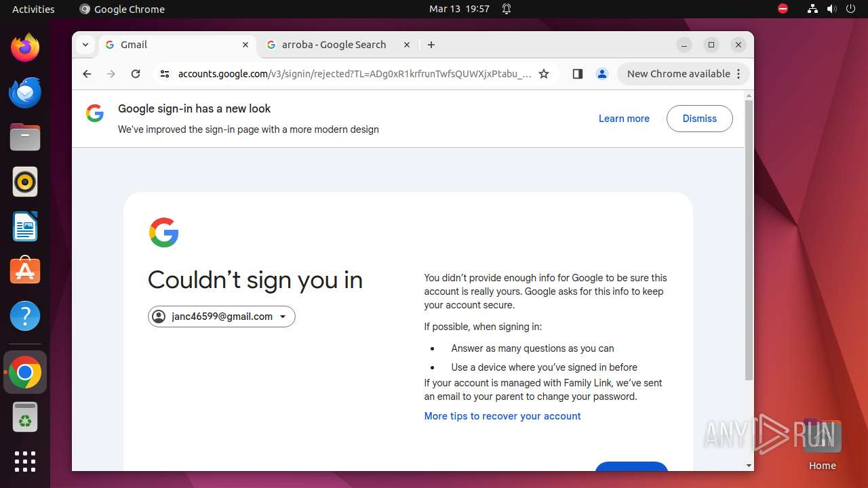Open Chrome profile avatar icon
Screen dimensions: 868x488
pos(601,74)
